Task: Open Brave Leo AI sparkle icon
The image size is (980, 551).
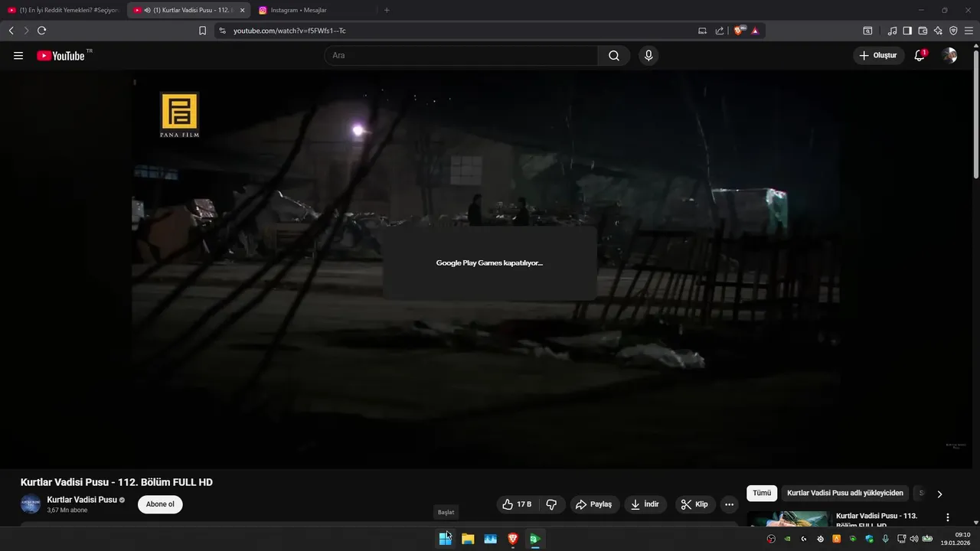Action: [x=938, y=31]
